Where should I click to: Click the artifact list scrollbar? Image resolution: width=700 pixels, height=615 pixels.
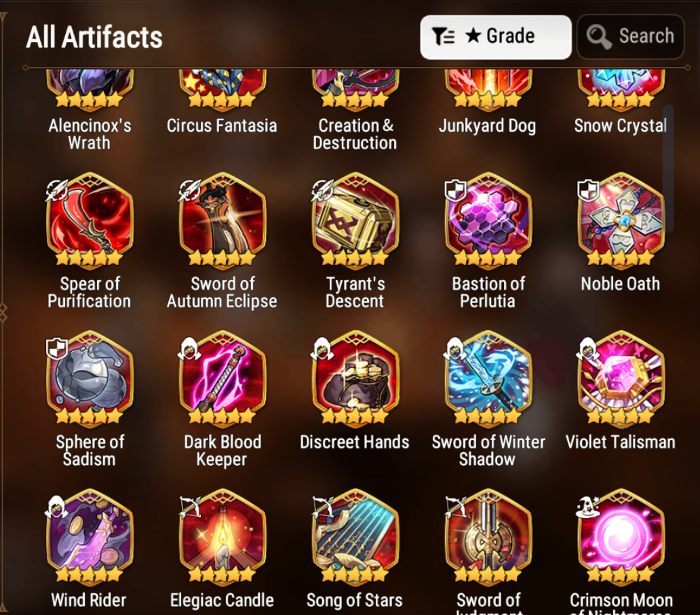[668, 169]
